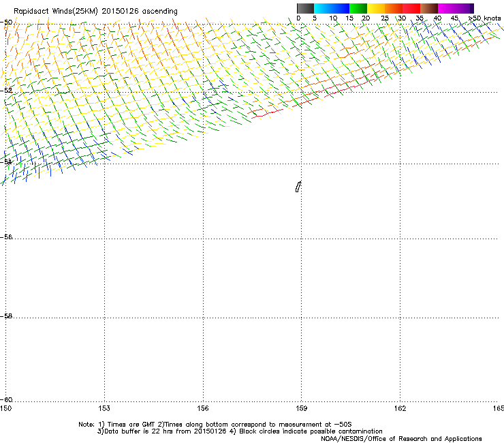Click the magenta-purple 40-50 knots color segment
Image resolution: width=504 pixels, height=443 pixels.
pyautogui.click(x=456, y=8)
